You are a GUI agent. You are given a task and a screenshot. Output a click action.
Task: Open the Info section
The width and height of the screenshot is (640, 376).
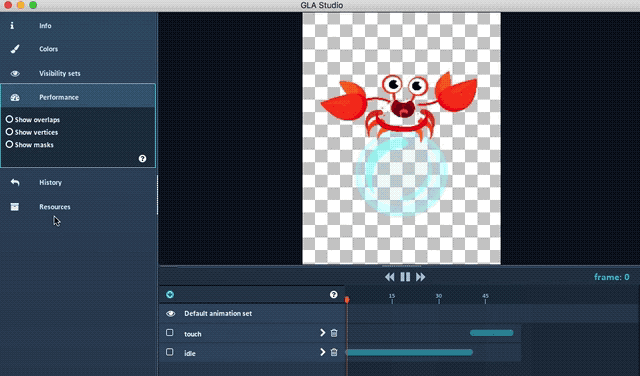point(78,25)
